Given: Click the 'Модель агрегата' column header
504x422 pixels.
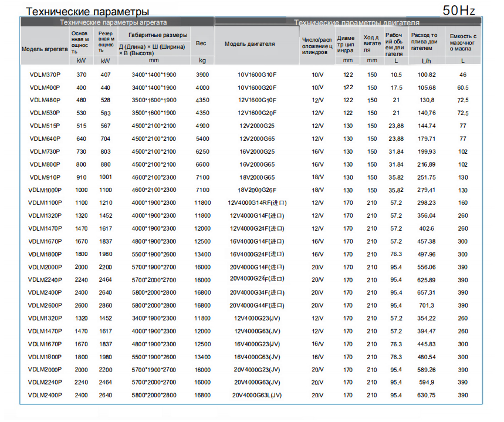Looking at the screenshot, I should (x=45, y=49).
